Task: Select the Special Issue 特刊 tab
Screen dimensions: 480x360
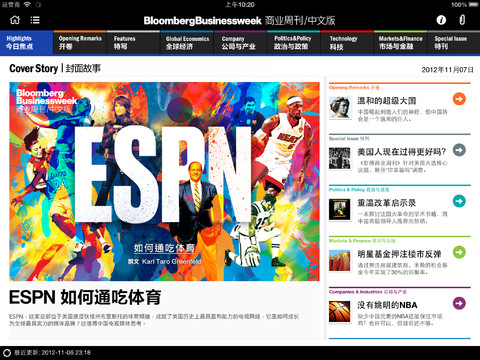Action: (x=454, y=42)
